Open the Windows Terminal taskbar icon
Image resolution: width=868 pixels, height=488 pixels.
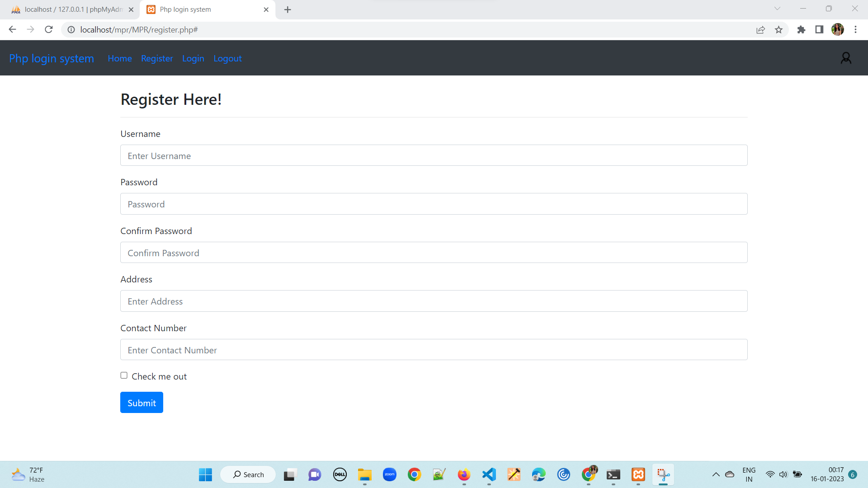point(613,474)
